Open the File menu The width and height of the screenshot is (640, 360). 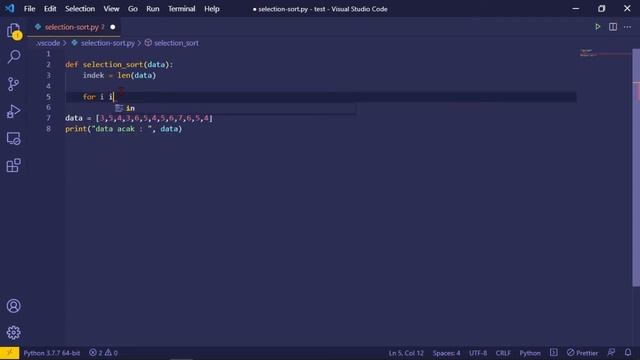click(29, 9)
